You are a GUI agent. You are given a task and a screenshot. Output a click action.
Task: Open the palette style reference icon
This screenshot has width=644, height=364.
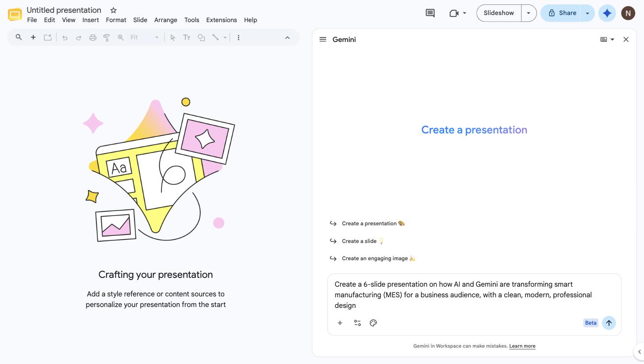click(373, 323)
